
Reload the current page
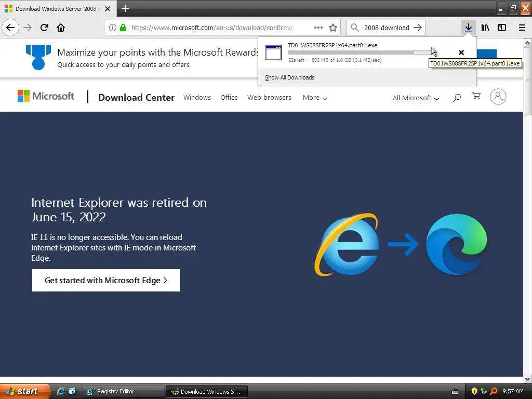coord(44,28)
